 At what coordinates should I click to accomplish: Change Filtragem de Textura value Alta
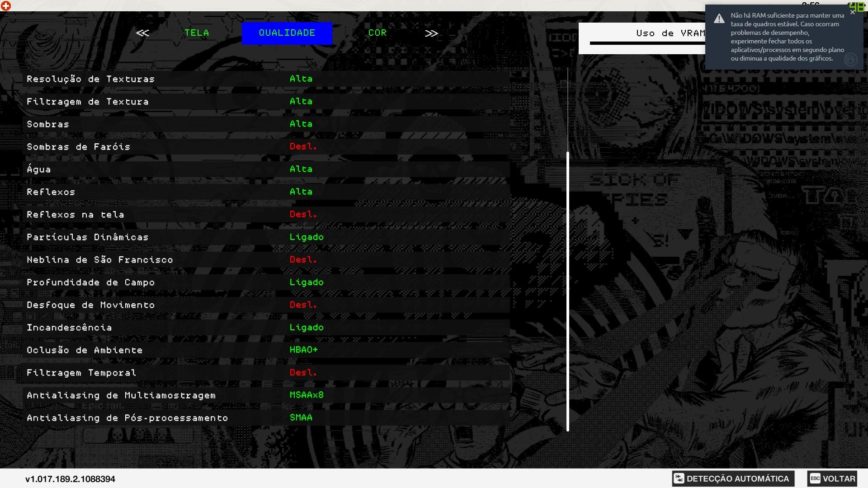[x=301, y=101]
